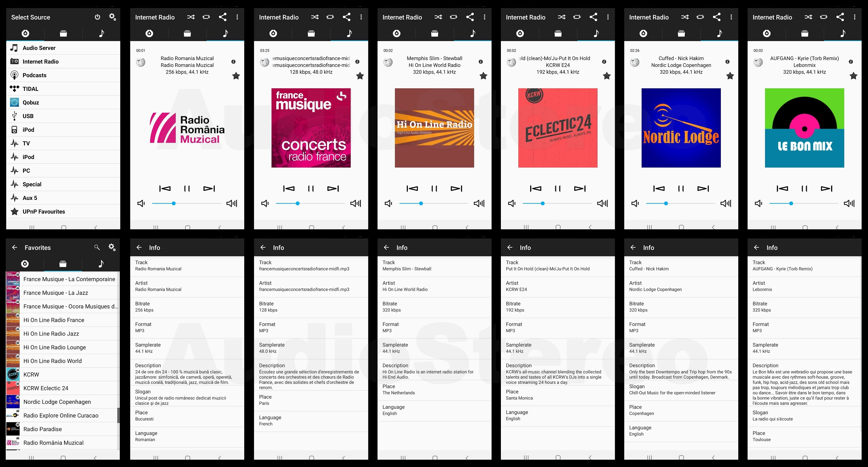Image resolution: width=868 pixels, height=467 pixels.
Task: Pause playback on Radio Romania Muzical screen
Action: (x=187, y=188)
